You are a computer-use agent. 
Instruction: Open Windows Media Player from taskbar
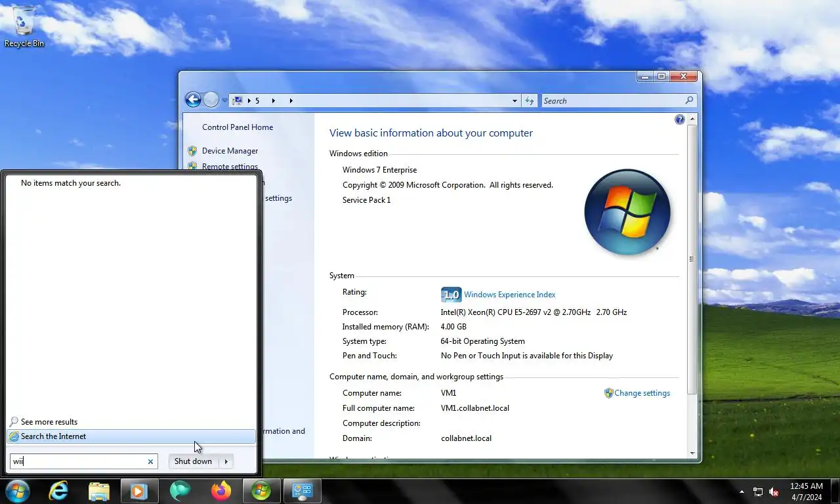139,491
